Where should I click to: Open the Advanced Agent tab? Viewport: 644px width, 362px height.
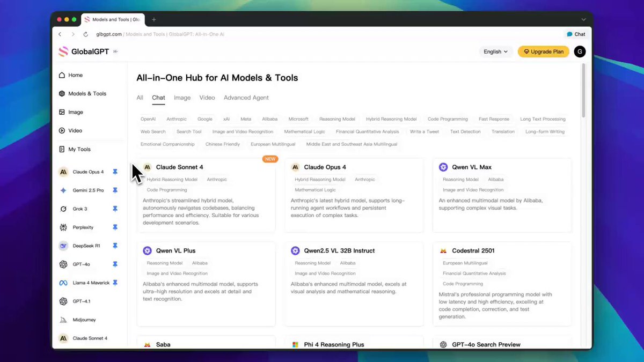click(246, 98)
